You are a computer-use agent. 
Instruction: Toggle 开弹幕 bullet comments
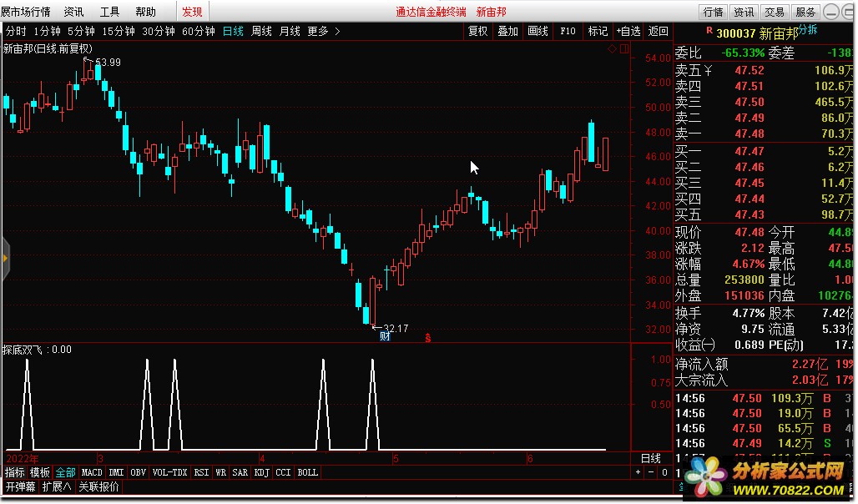(x=20, y=486)
